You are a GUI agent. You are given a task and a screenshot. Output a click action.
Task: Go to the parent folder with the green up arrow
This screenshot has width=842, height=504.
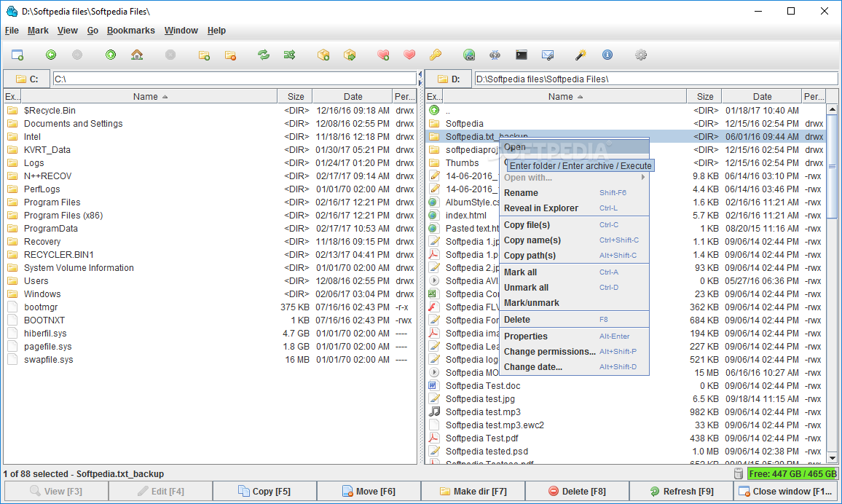[111, 55]
